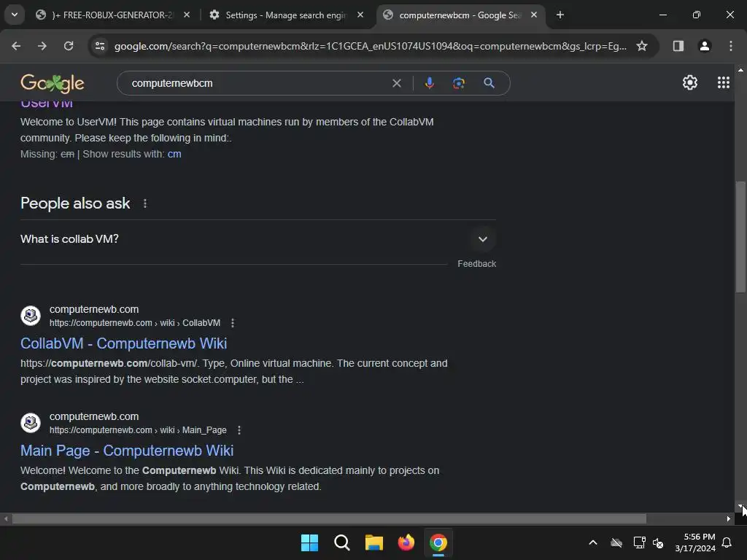The width and height of the screenshot is (747, 560).
Task: View site information icon in address bar
Action: tap(100, 46)
